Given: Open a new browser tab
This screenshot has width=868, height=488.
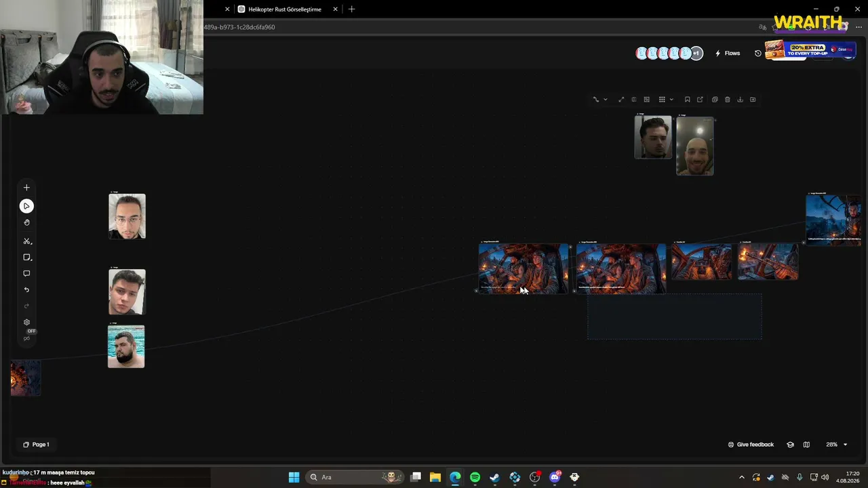Looking at the screenshot, I should pos(351,9).
